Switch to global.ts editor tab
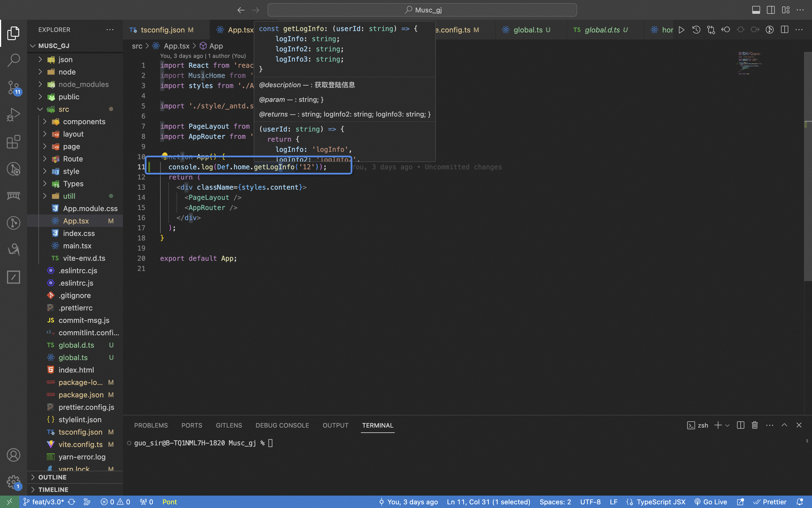Viewport: 812px width, 508px height. 531,30
